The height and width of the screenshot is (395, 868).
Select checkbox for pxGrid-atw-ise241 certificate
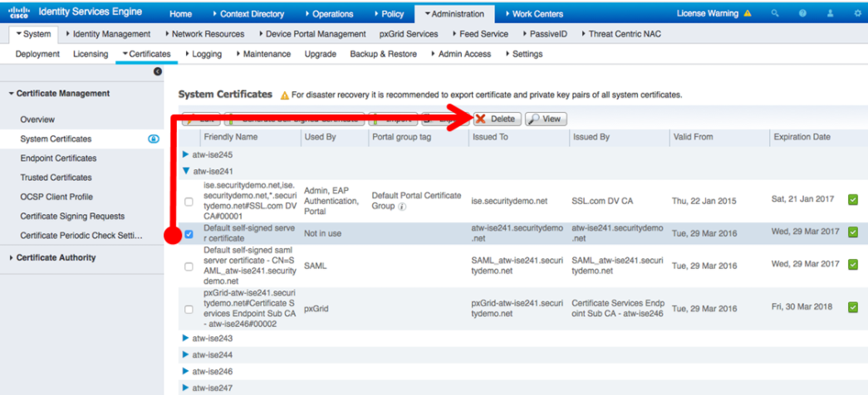point(189,310)
